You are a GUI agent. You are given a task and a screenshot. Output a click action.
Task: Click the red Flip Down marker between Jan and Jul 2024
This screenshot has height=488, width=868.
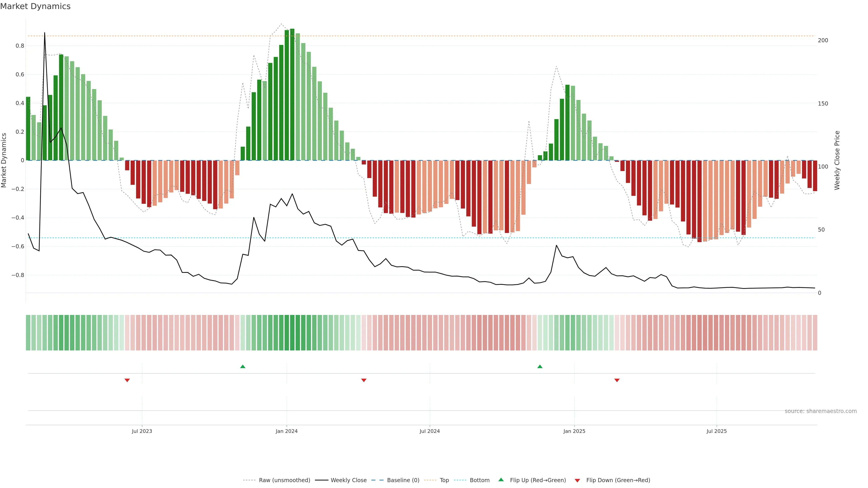363,380
